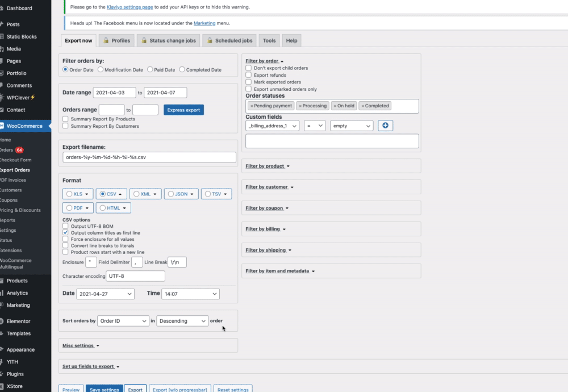Click the Save settings button

[x=105, y=389]
